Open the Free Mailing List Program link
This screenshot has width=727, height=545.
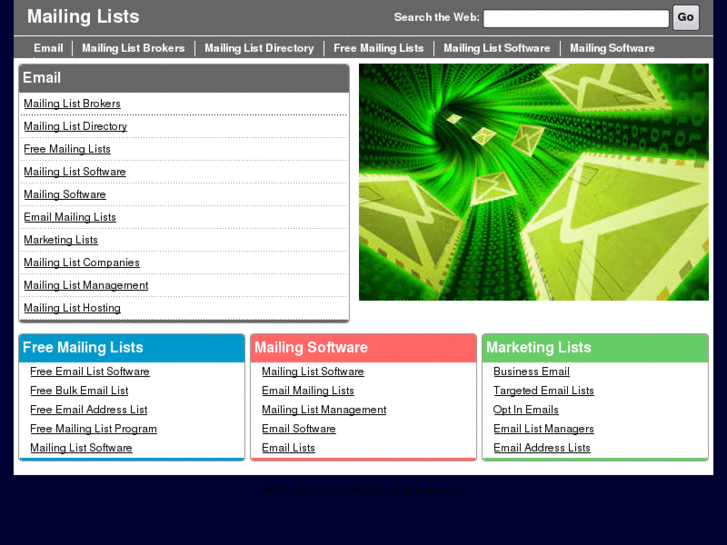(x=93, y=429)
